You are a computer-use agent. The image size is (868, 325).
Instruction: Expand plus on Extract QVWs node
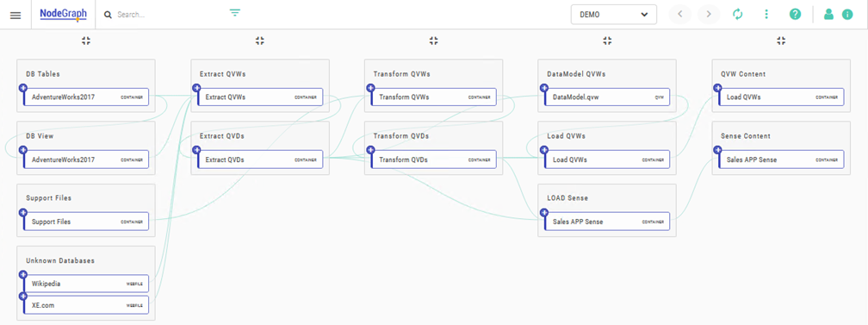tap(196, 88)
